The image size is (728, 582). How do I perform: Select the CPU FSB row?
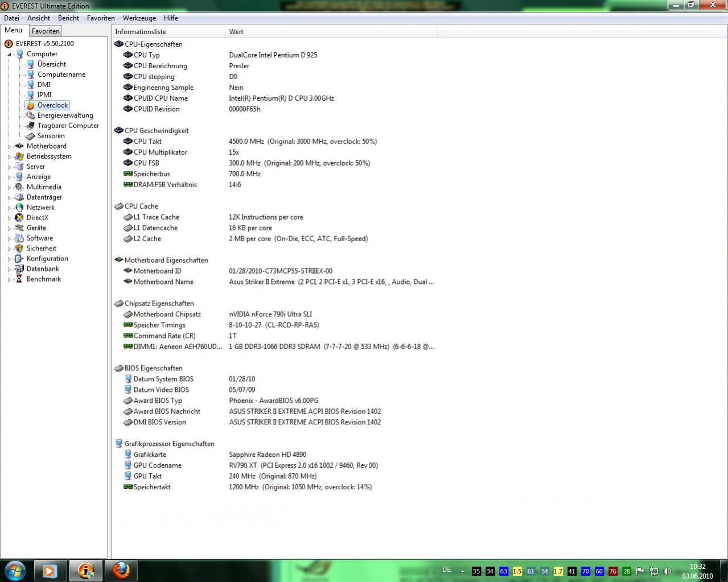[275, 163]
